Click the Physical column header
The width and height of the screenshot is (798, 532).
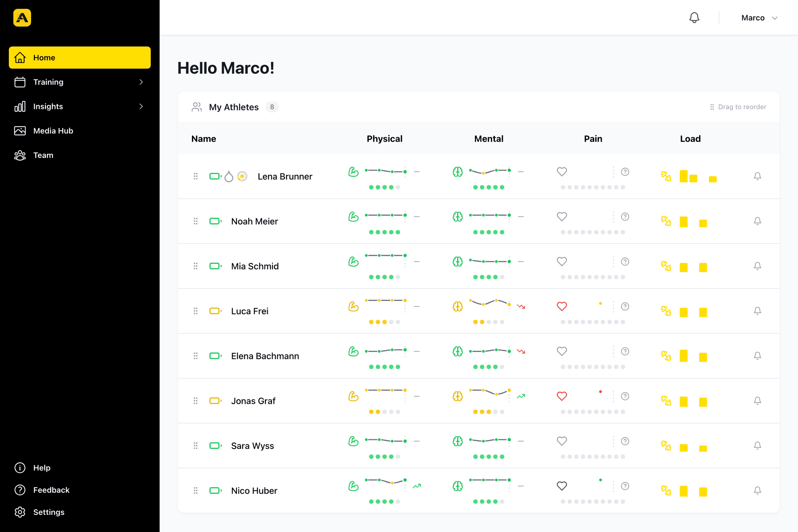coord(385,139)
